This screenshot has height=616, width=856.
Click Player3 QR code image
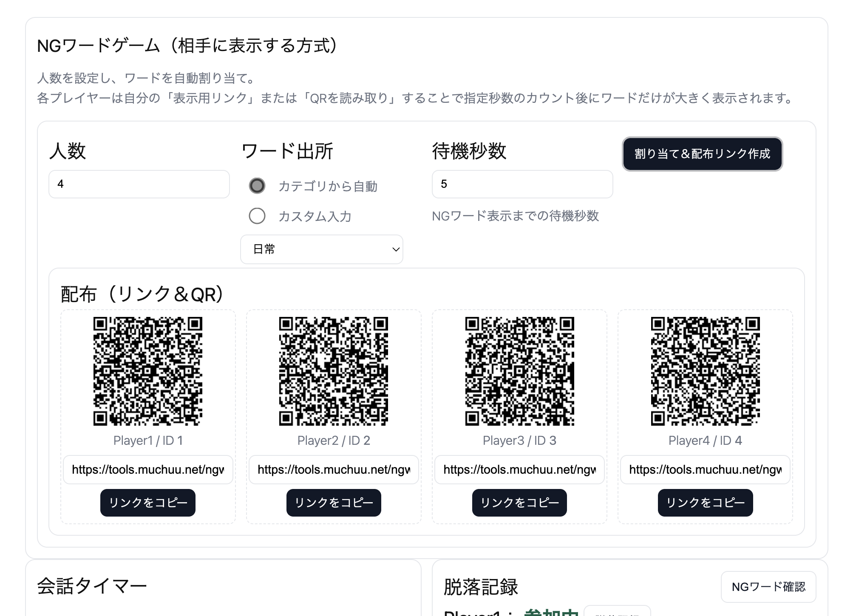tap(519, 371)
